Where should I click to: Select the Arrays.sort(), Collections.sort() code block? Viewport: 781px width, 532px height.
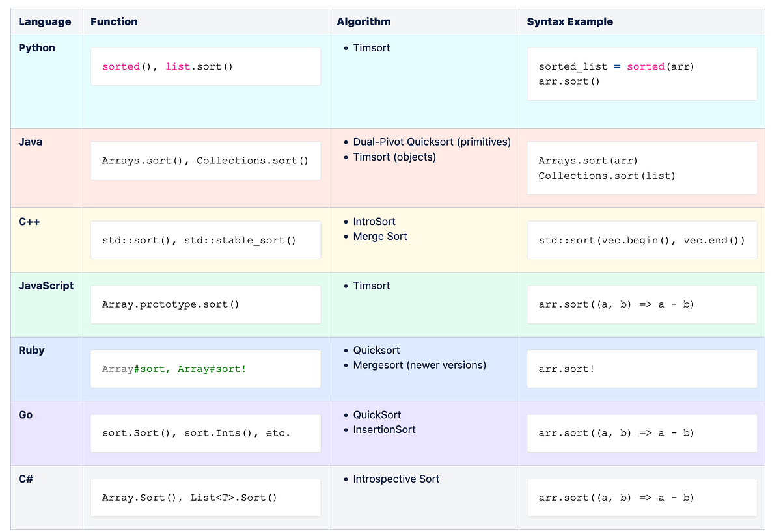pos(205,161)
